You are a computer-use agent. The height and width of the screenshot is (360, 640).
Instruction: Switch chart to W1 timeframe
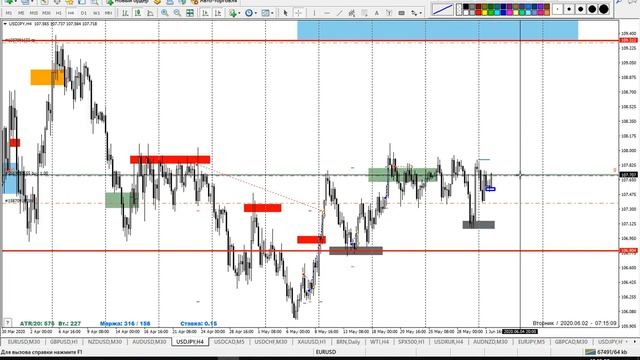pyautogui.click(x=96, y=13)
